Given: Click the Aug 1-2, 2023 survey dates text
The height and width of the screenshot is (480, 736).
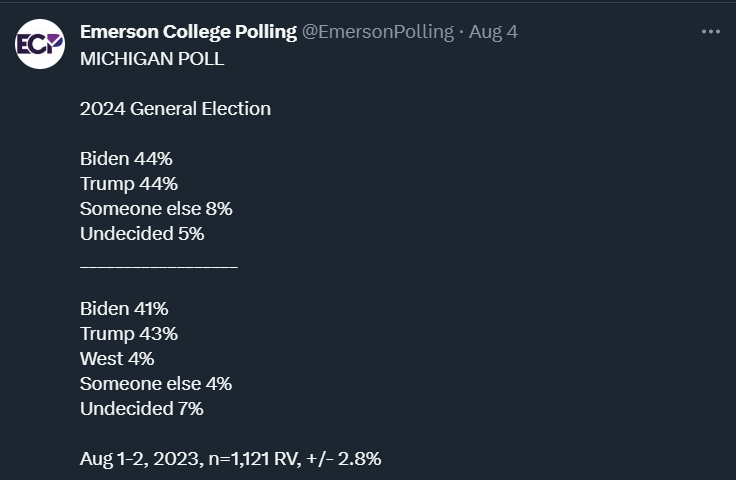Looking at the screenshot, I should (x=141, y=459).
